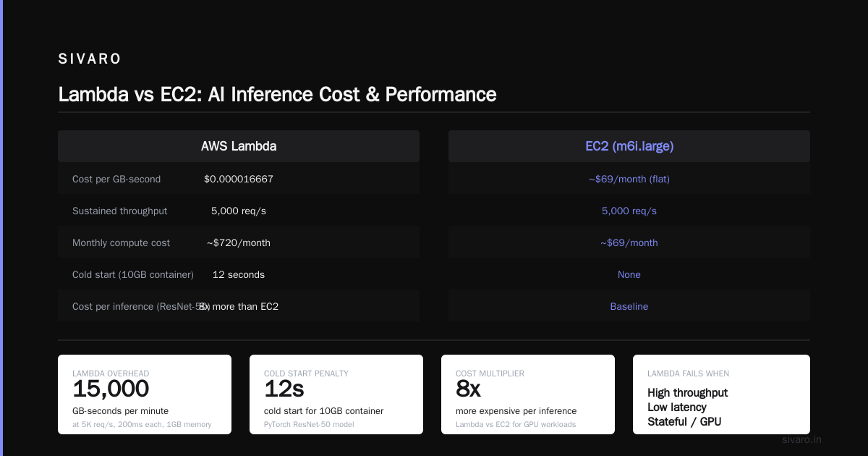Click the SIVARO brand name
The image size is (868, 456).
90,59
